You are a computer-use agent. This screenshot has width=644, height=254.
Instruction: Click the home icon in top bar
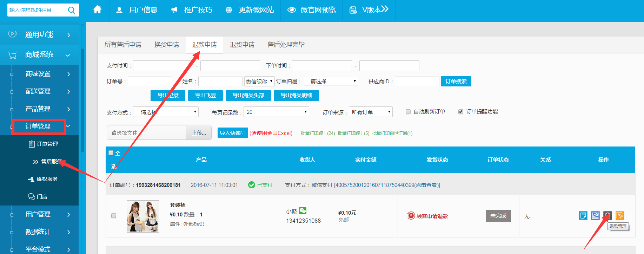[97, 10]
